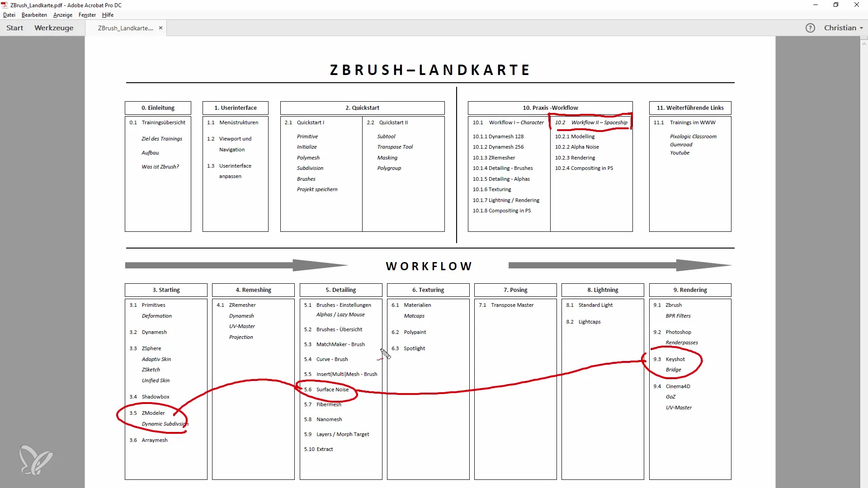Screen dimensions: 868x488
Task: Click the Pixologic logo icon bottom-left
Action: [36, 460]
